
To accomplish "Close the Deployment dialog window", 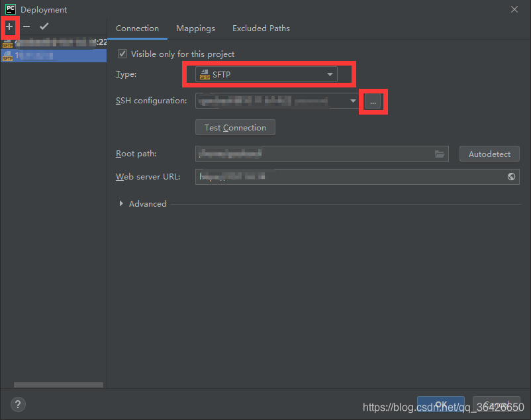I will click(514, 9).
